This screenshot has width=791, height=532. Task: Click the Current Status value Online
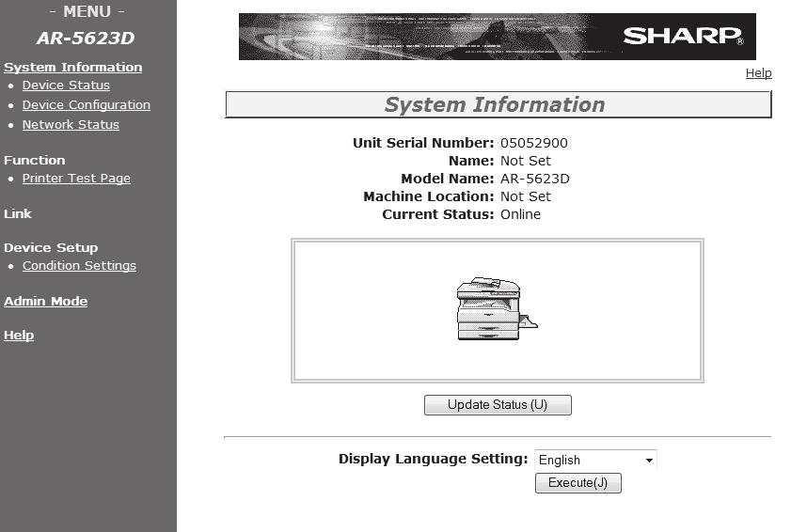(x=520, y=215)
